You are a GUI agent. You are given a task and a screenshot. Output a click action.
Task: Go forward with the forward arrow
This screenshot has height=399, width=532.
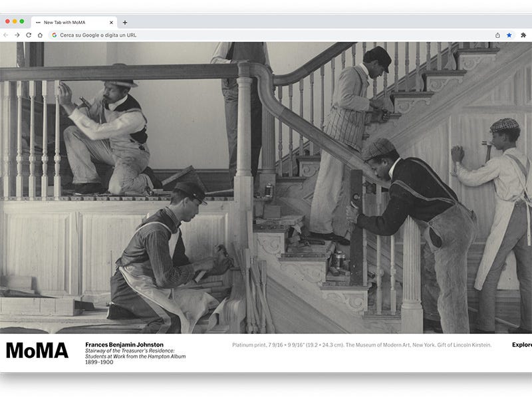[x=17, y=35]
